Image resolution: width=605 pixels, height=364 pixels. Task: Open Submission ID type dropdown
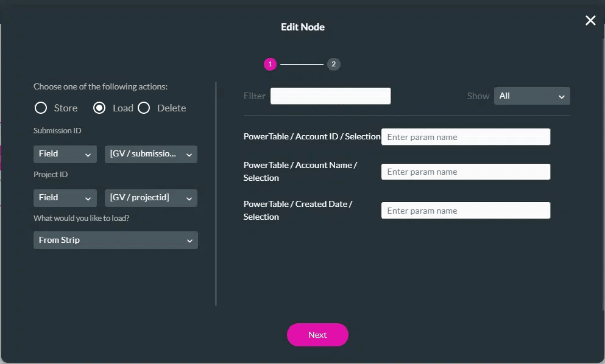coord(65,154)
